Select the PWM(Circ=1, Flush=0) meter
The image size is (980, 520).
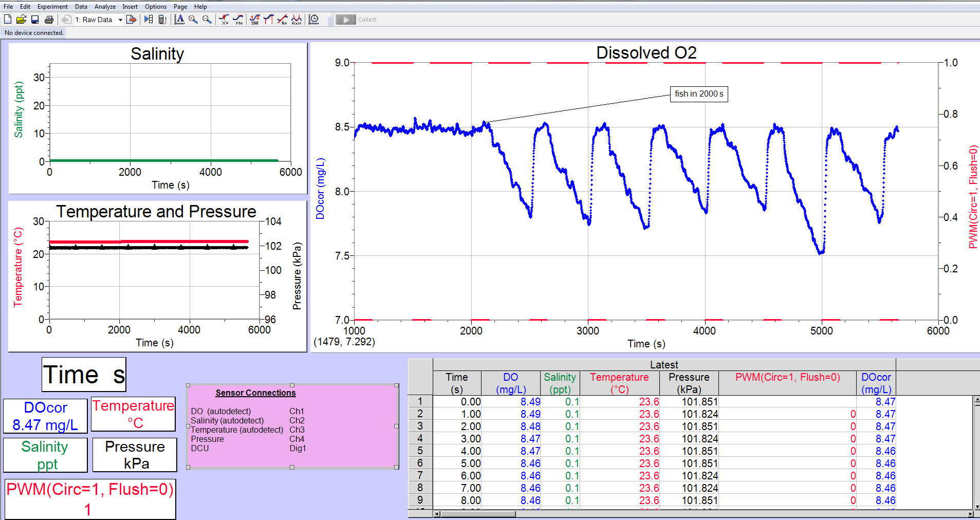(90, 499)
